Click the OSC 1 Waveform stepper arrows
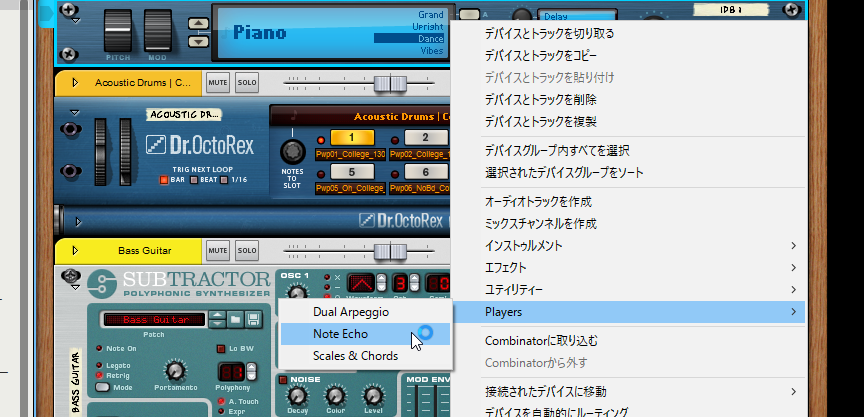This screenshot has width=864, height=417. [383, 283]
